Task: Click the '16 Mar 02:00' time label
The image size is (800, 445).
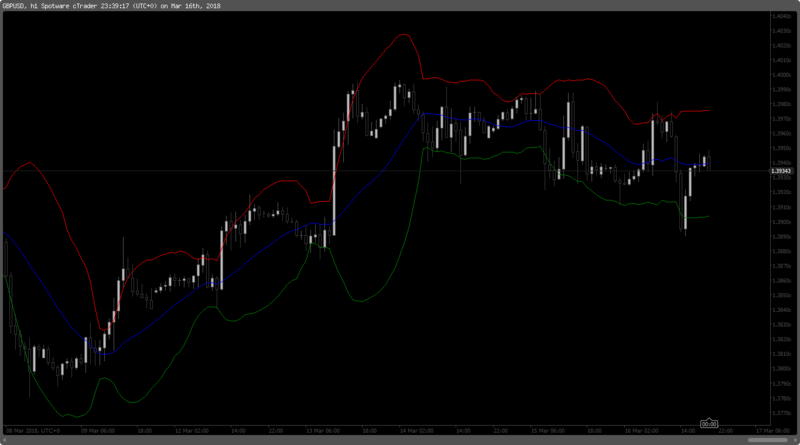Action: pyautogui.click(x=642, y=431)
